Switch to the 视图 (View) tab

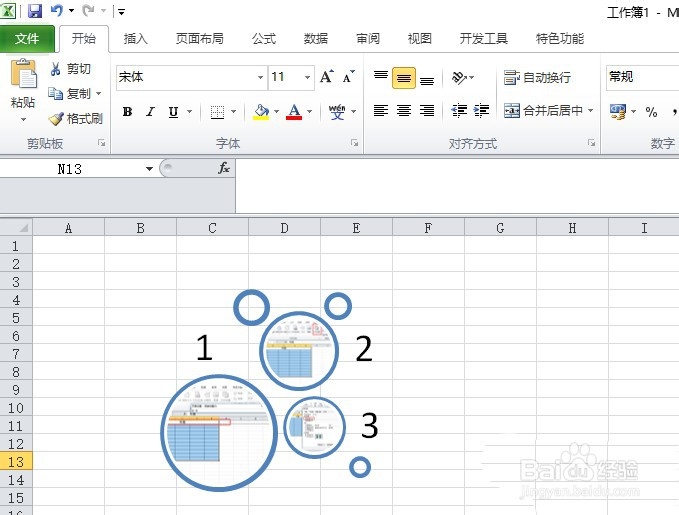tap(420, 39)
